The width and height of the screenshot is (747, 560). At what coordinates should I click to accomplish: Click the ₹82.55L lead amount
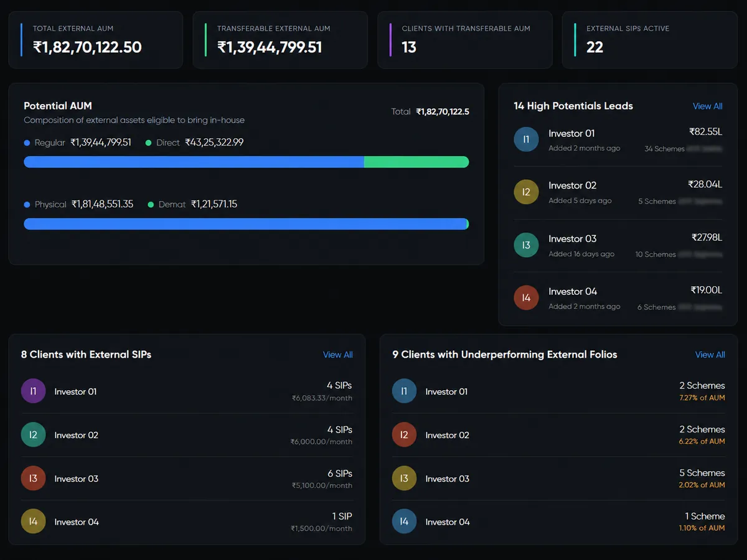(x=706, y=132)
